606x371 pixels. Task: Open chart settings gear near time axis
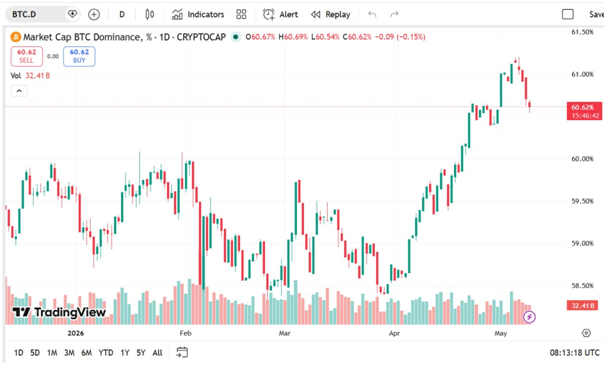click(x=586, y=333)
